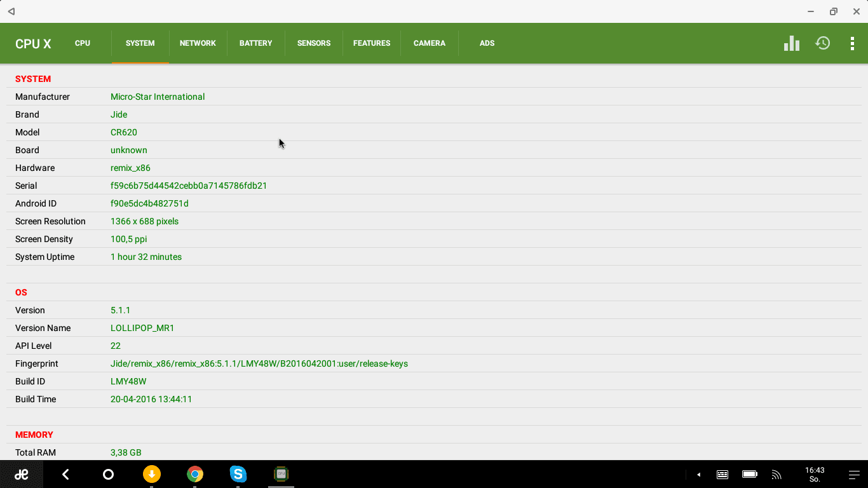
Task: Select the Android ID value f90e5dc4b482751d
Action: pyautogui.click(x=149, y=203)
